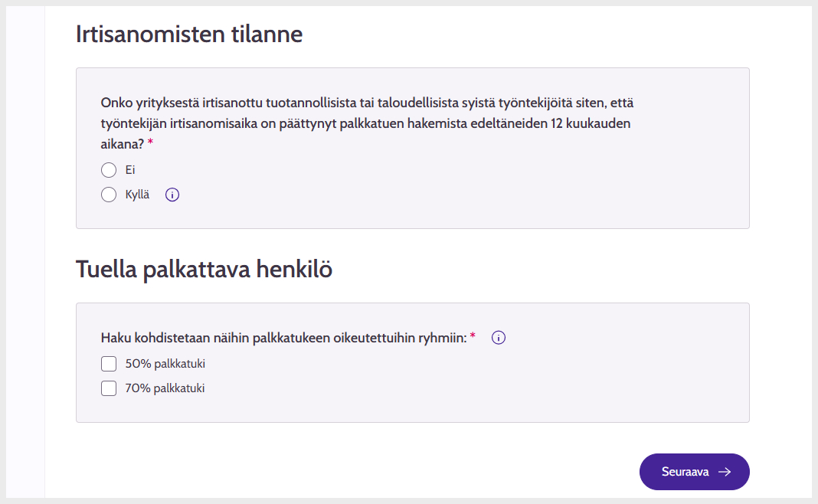Continue with the Seuraava button

click(695, 472)
